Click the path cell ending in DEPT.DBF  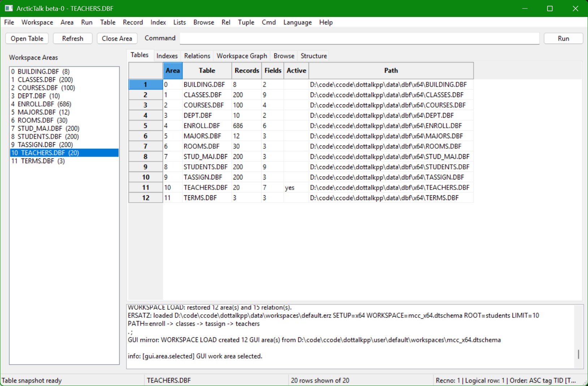click(391, 116)
